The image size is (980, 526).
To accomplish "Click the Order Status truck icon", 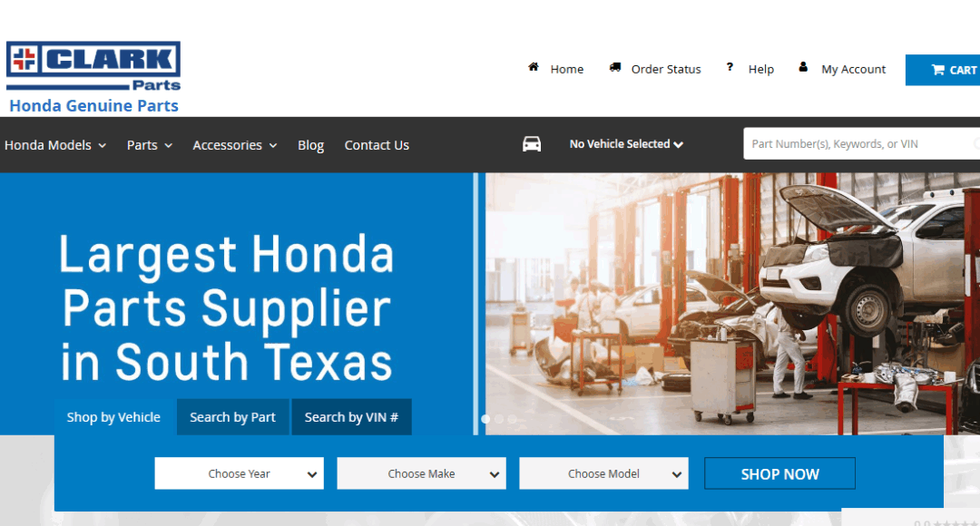I will click(x=615, y=67).
